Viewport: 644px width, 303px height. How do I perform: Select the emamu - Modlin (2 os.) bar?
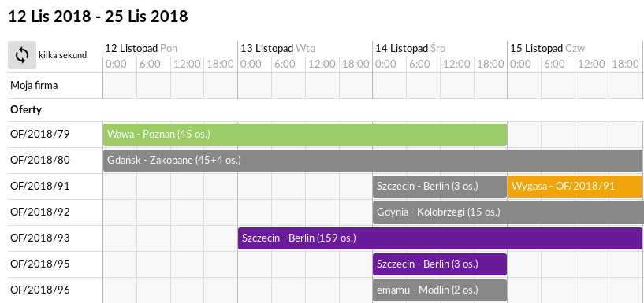coord(440,290)
